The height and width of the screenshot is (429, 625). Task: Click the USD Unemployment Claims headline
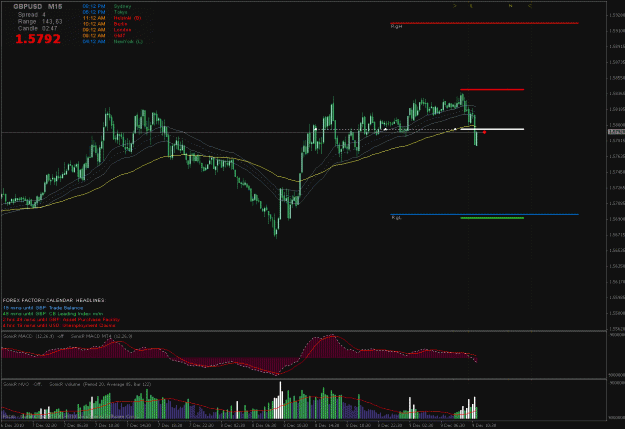click(59, 325)
